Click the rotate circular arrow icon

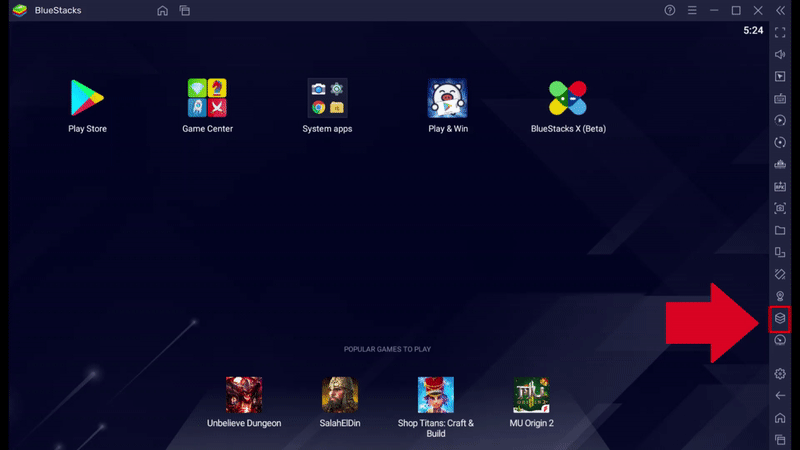780,142
